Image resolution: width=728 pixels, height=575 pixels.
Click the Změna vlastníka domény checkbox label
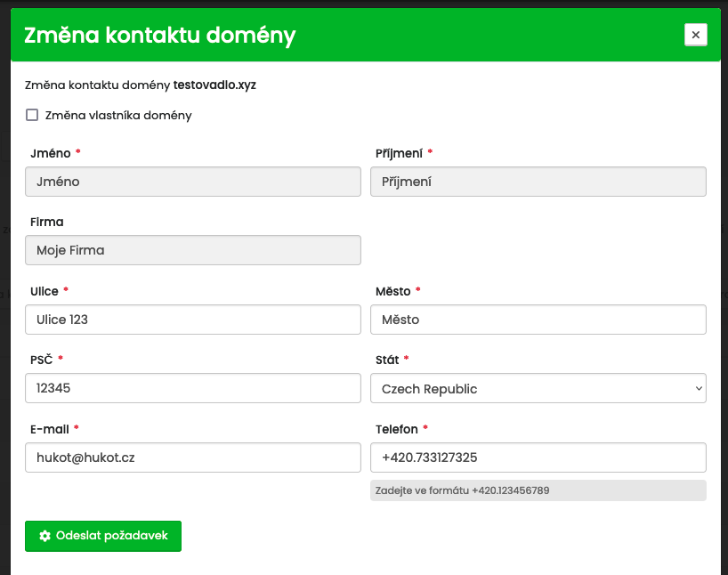[118, 115]
